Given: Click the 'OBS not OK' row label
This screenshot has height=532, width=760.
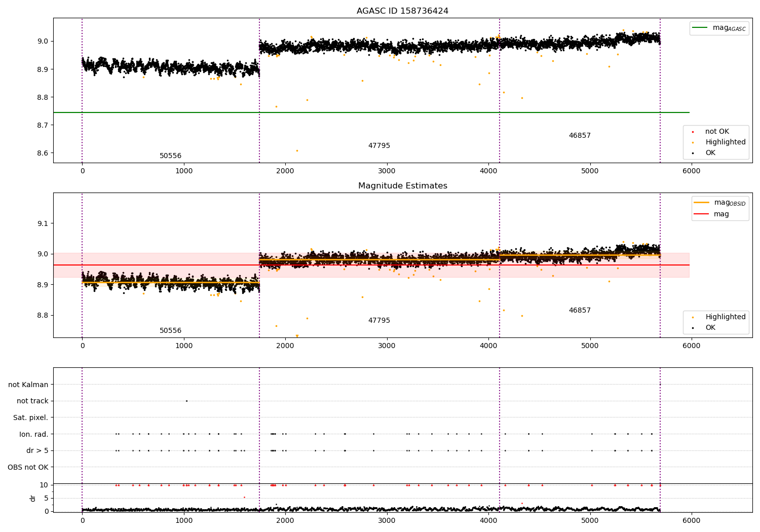Looking at the screenshot, I should pos(28,467).
